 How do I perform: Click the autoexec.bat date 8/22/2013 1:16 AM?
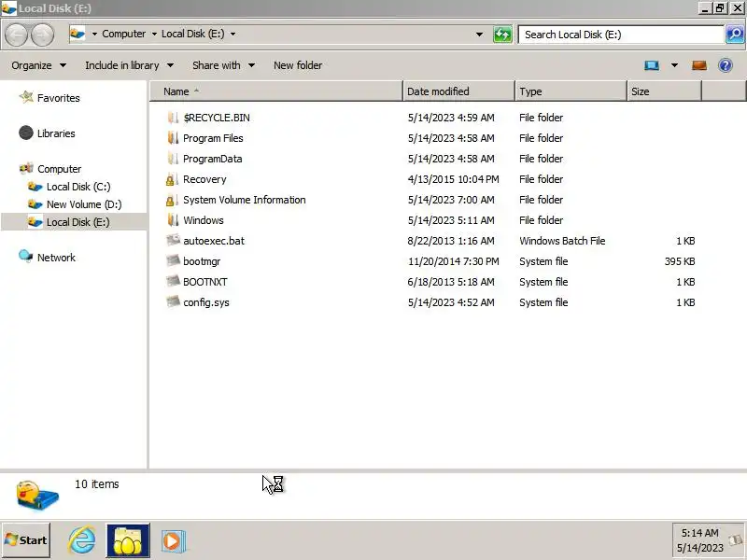click(x=451, y=241)
